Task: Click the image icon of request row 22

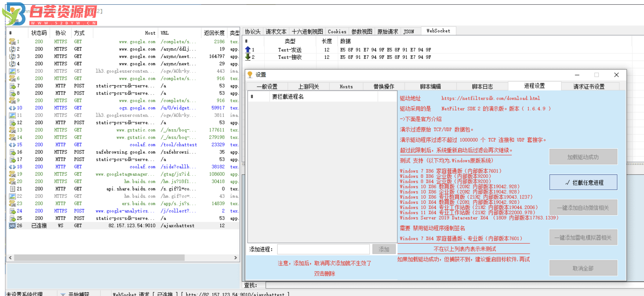Action: point(12,196)
